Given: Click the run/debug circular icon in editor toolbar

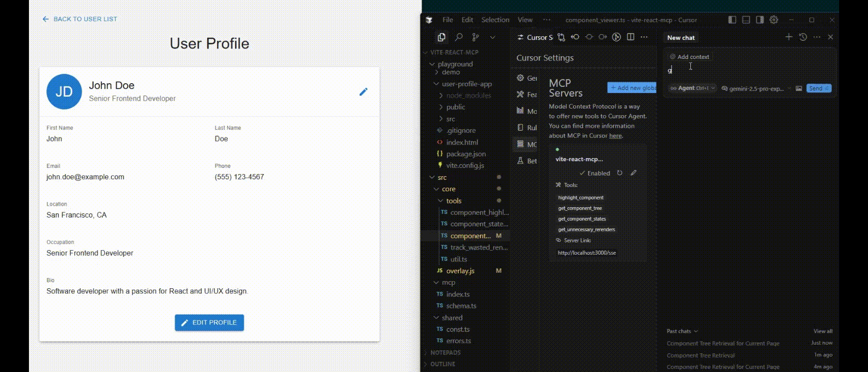Looking at the screenshot, I should tap(616, 37).
